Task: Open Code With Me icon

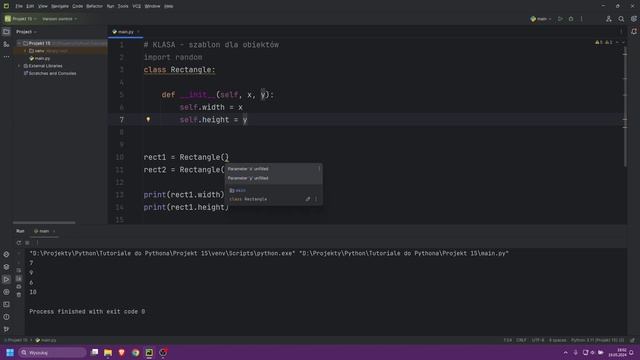Action: coord(609,19)
